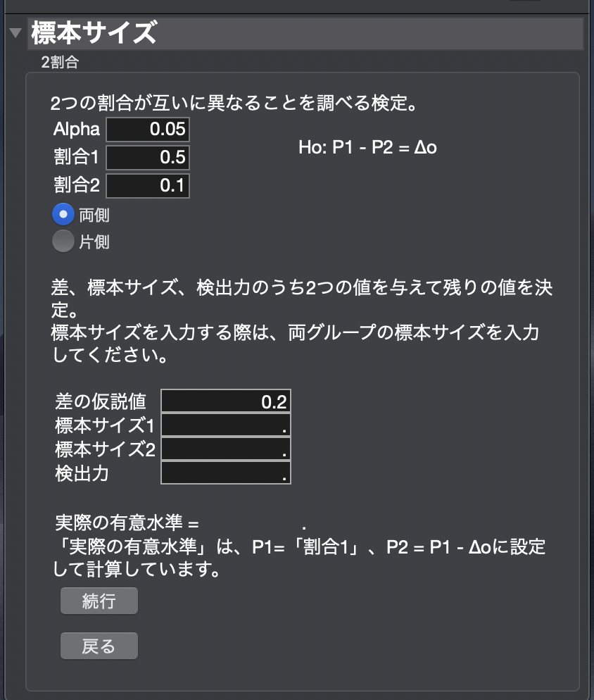Viewport: 594px width, 700px height.
Task: Click the disclosure triangle next to 標本サイズ
Action: click(14, 31)
